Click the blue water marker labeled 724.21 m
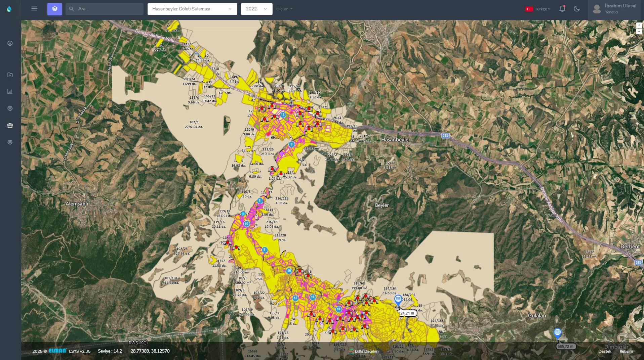 [398, 299]
